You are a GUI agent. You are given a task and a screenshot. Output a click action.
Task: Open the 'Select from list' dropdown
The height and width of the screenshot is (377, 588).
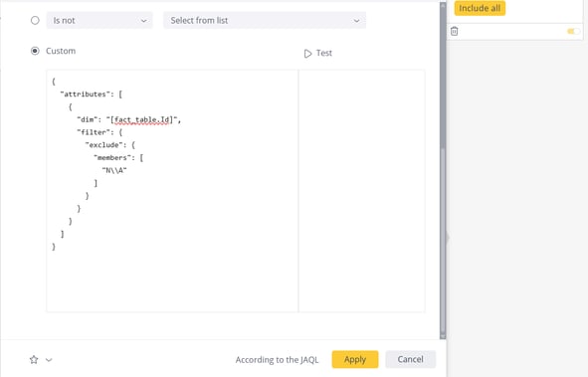[x=265, y=20]
